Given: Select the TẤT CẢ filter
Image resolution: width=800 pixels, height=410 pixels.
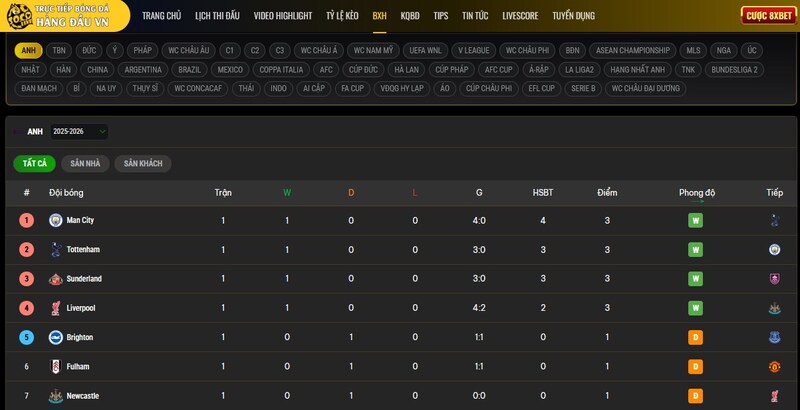Looking at the screenshot, I should point(35,164).
